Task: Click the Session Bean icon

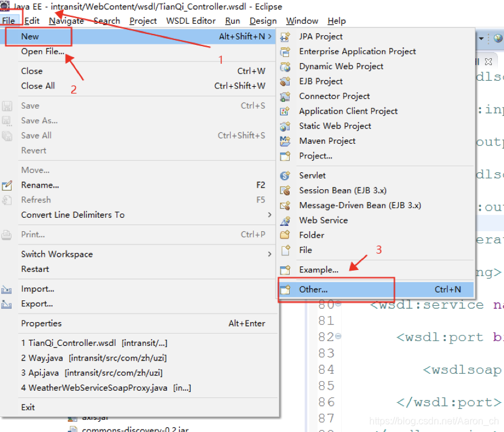Action: [285, 191]
